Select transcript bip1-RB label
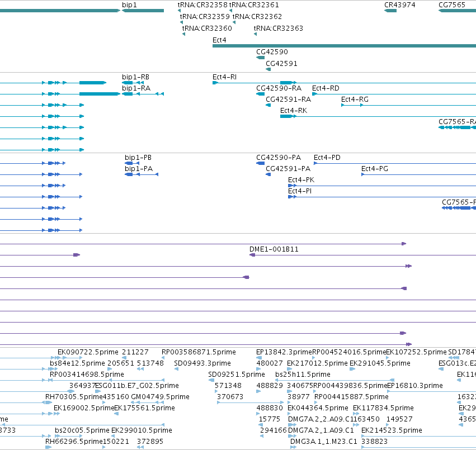 click(136, 77)
